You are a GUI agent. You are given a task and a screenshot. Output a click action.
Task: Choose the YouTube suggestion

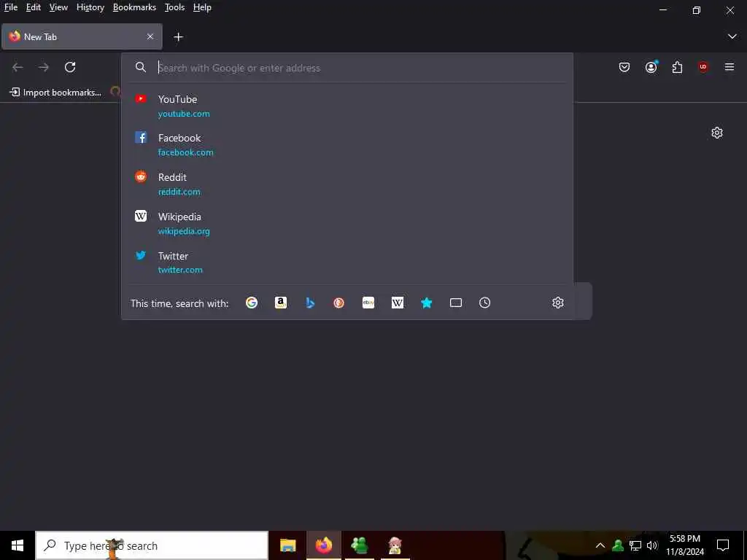[347, 106]
